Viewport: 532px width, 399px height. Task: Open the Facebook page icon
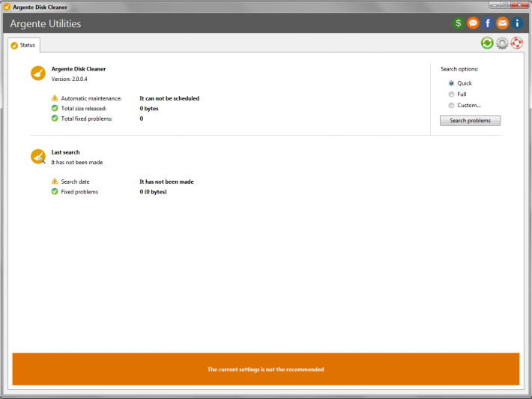click(488, 23)
